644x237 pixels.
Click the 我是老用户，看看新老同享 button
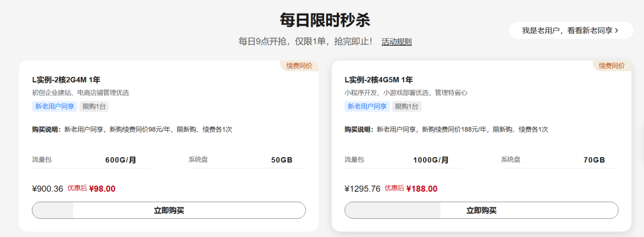click(x=566, y=30)
